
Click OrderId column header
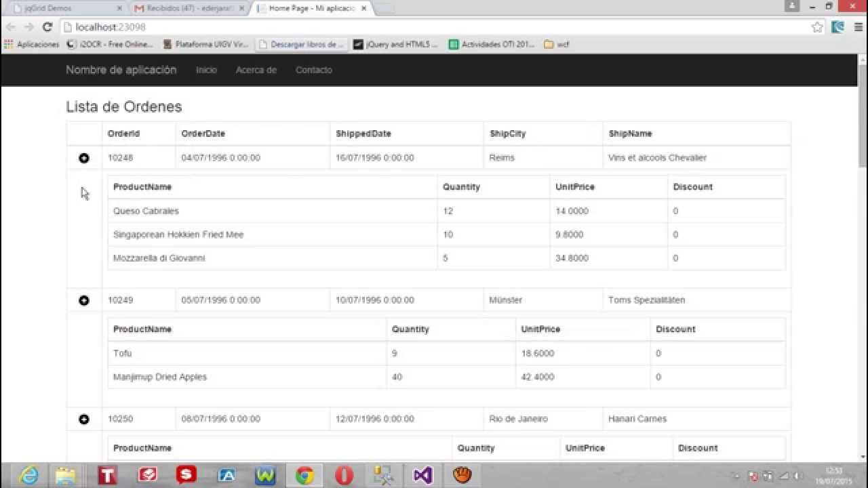point(123,134)
